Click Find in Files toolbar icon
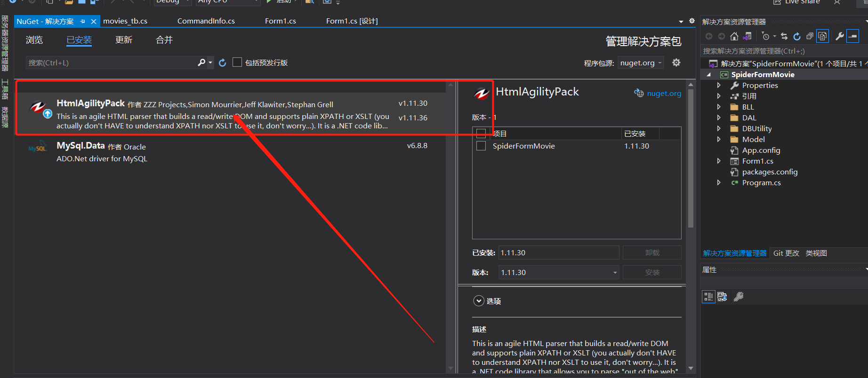Screen dimensions: 868x378 tap(309, 1)
